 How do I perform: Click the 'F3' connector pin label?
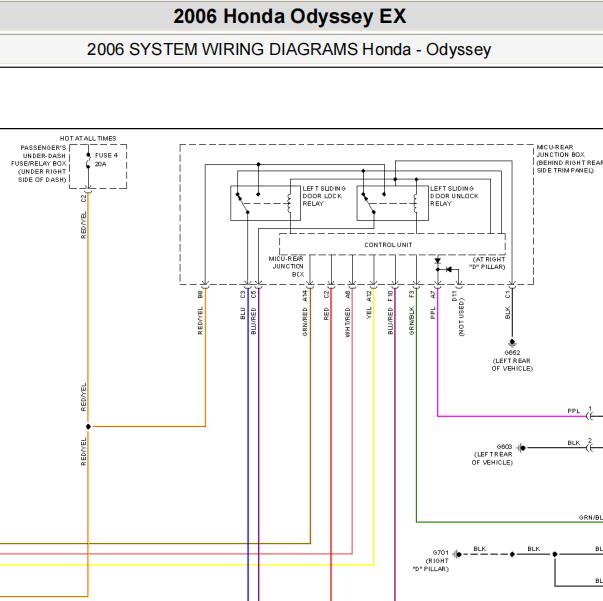411,295
